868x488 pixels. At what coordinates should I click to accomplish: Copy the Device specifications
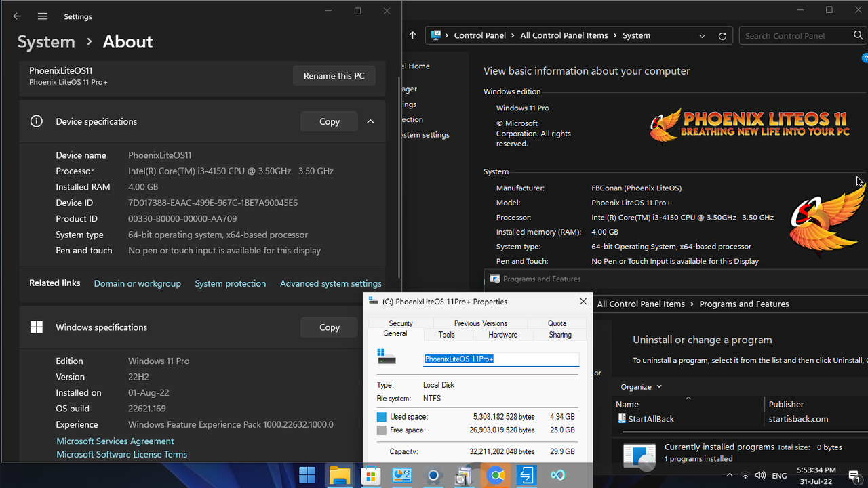click(x=329, y=121)
